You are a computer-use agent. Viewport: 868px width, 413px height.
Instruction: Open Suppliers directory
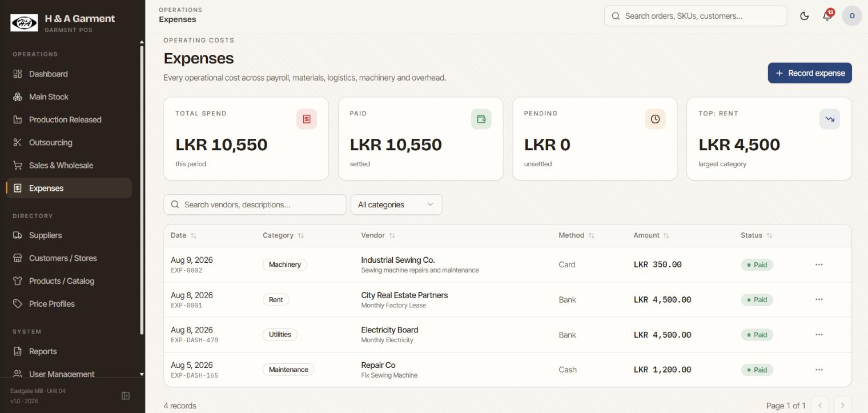(x=69, y=235)
